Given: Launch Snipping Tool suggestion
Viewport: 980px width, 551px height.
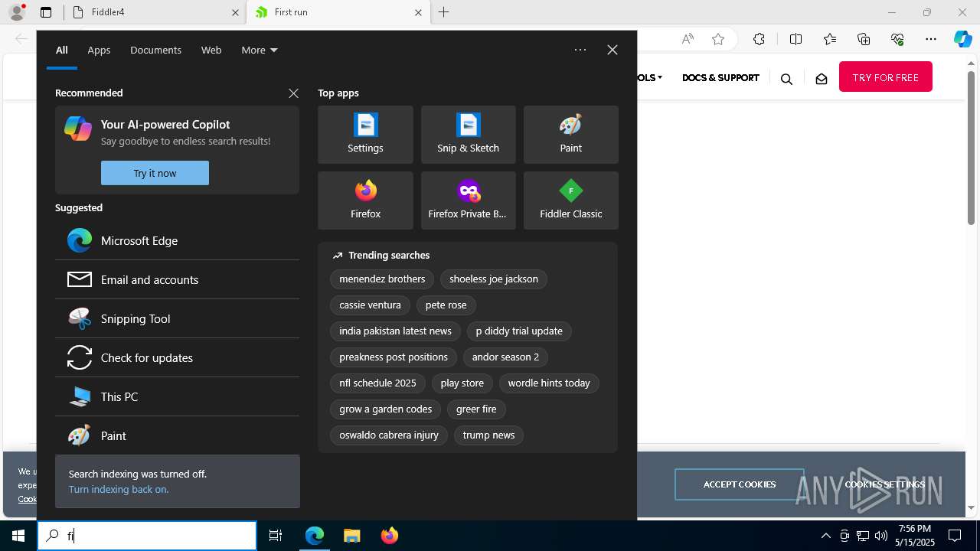Looking at the screenshot, I should coord(177,318).
